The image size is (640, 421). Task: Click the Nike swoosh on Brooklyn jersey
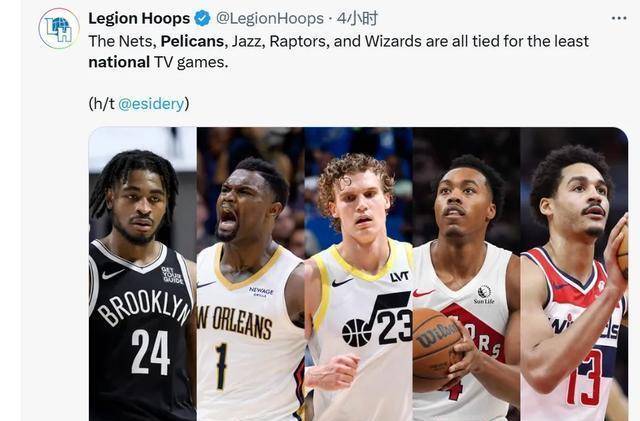tap(113, 274)
